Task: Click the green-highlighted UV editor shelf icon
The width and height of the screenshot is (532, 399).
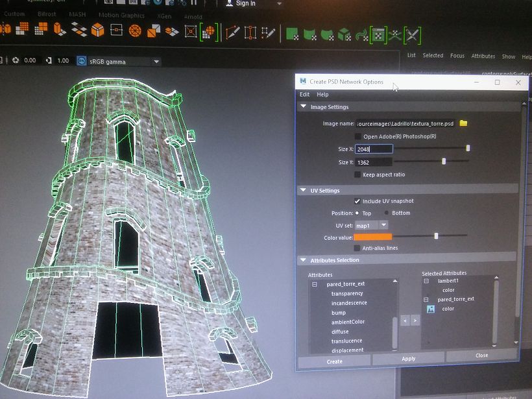Action: tap(378, 34)
